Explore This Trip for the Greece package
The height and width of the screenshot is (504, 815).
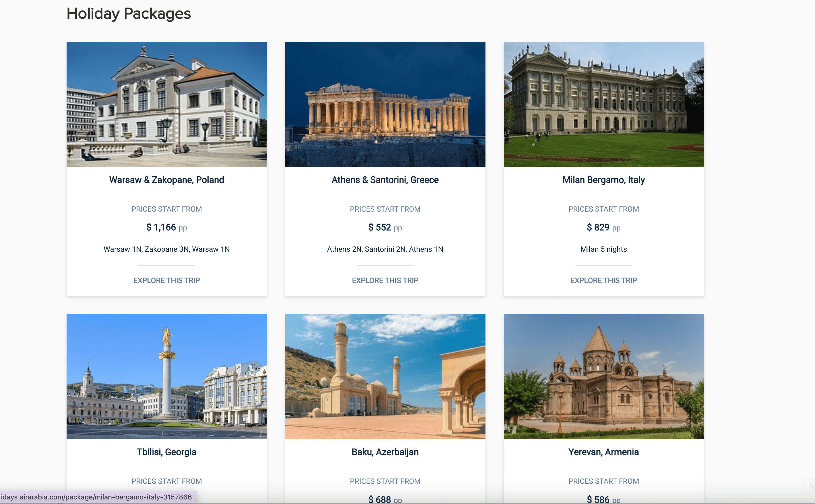point(385,280)
